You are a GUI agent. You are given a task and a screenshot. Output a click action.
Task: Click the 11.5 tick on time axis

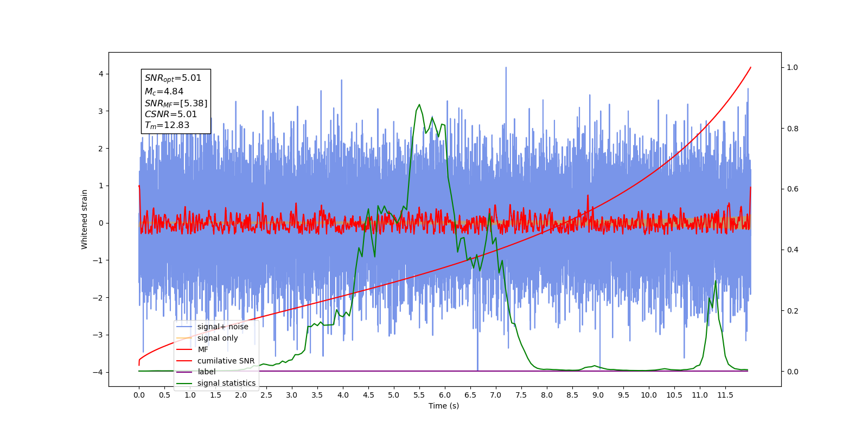(x=725, y=395)
